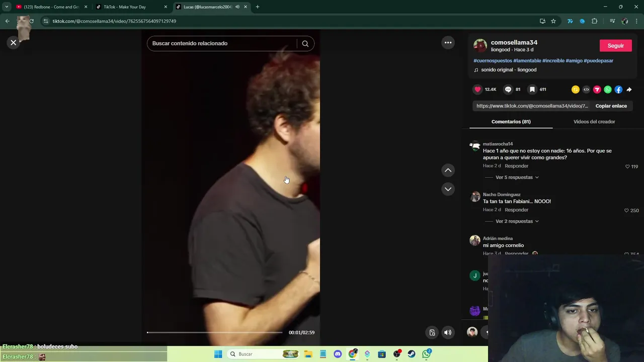
Task: Click the taskbar Buscar search box
Action: coord(264,354)
